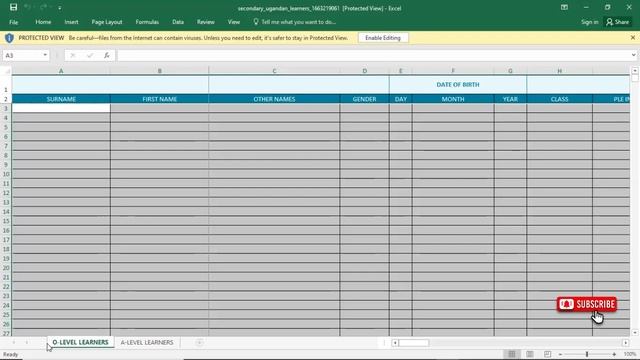Click the FIRST NAME header cell

[160, 99]
